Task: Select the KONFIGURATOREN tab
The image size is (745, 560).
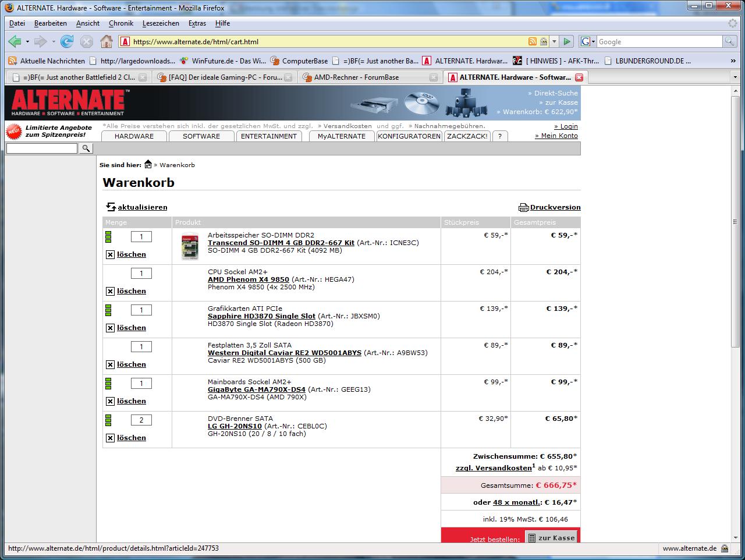Action: tap(409, 136)
